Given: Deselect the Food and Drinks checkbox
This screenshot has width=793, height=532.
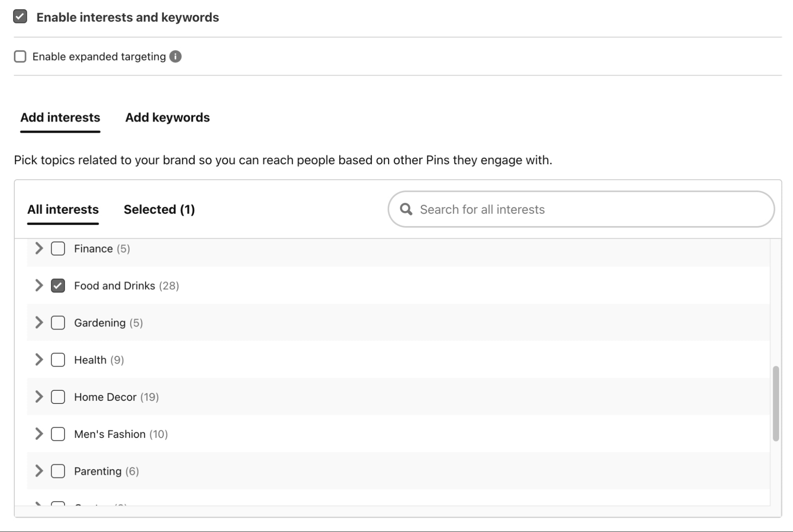Looking at the screenshot, I should [58, 286].
